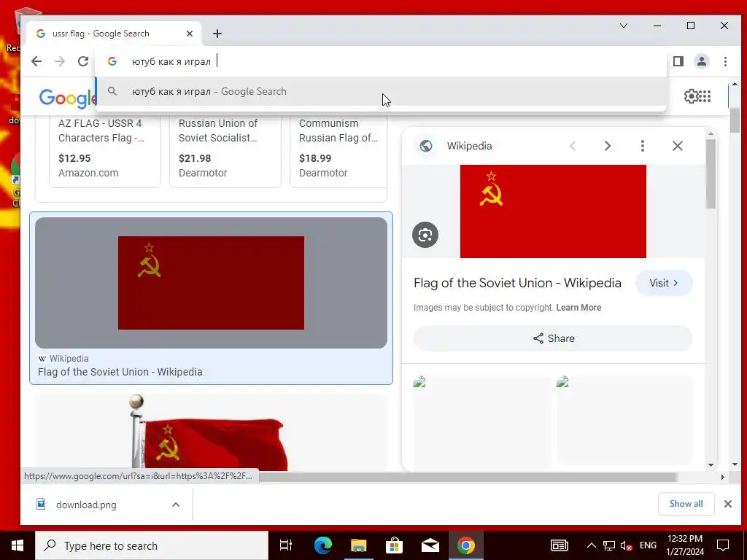Switch the ENG input language indicator
The width and height of the screenshot is (747, 560).
coord(648,545)
